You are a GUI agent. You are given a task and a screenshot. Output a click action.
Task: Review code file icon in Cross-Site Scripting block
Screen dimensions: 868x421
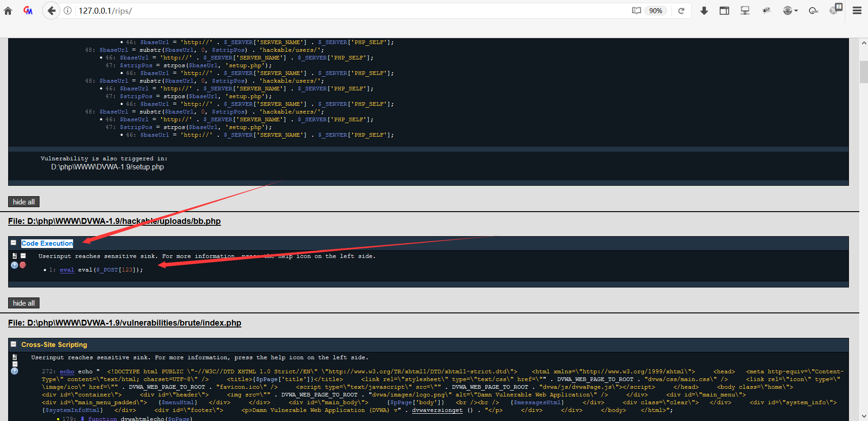[x=15, y=357]
